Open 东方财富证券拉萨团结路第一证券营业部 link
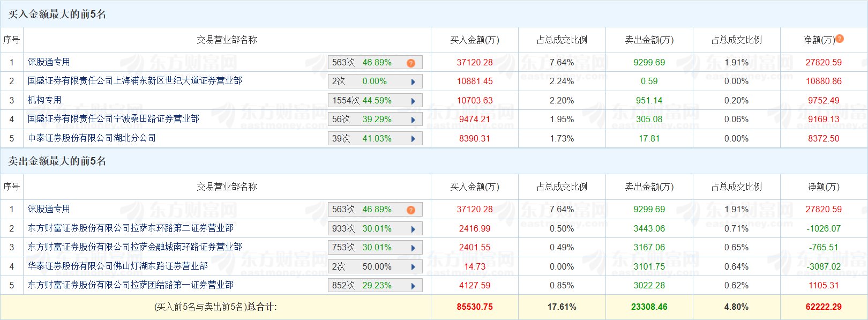Image resolution: width=868 pixels, height=320 pixels. (130, 285)
